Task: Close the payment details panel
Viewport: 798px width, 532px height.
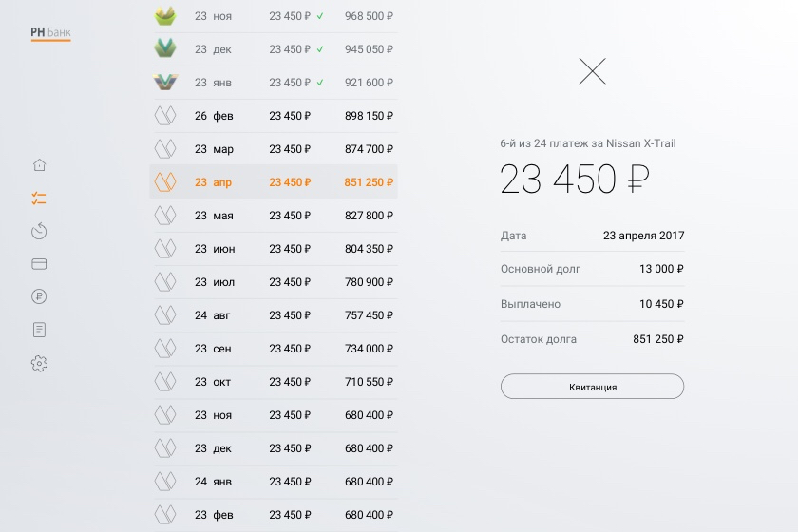Action: 592,71
